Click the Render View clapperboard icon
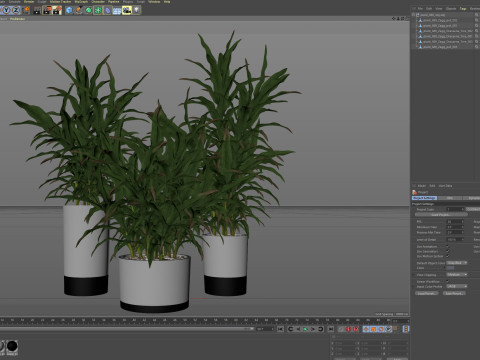The height and width of the screenshot is (360, 480). click(x=37, y=10)
